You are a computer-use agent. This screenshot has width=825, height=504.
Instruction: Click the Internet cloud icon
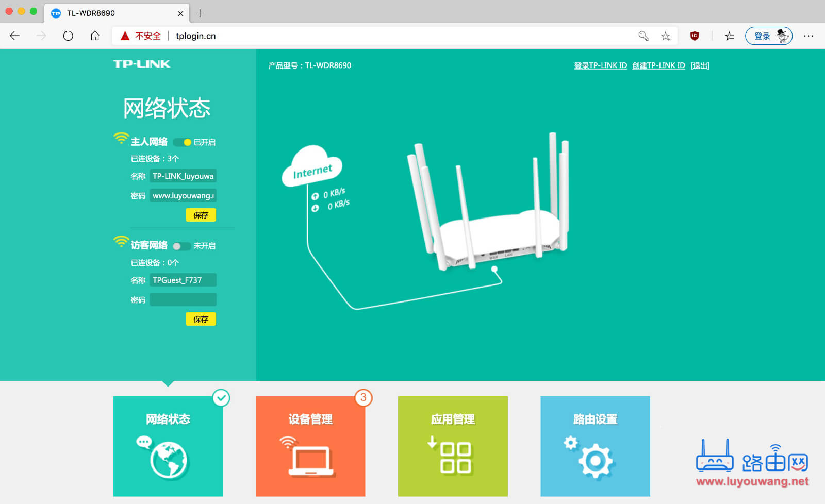312,166
